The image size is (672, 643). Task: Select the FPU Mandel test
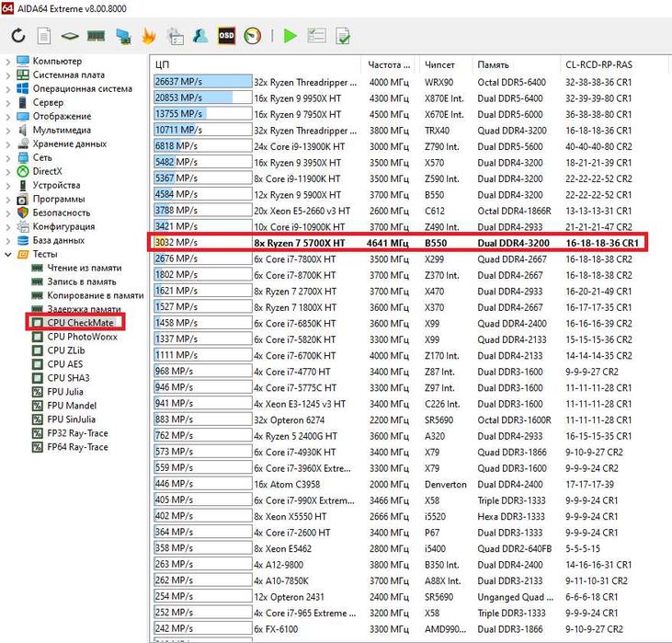(72, 406)
